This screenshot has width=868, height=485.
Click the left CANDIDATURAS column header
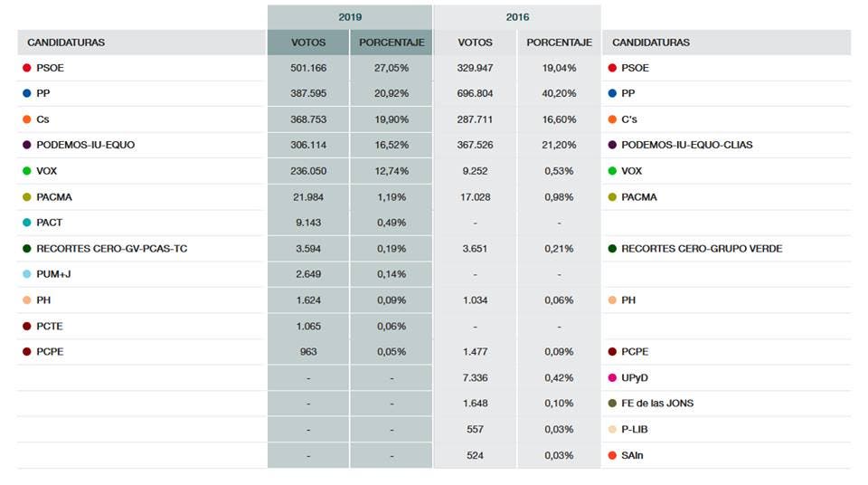pos(66,43)
